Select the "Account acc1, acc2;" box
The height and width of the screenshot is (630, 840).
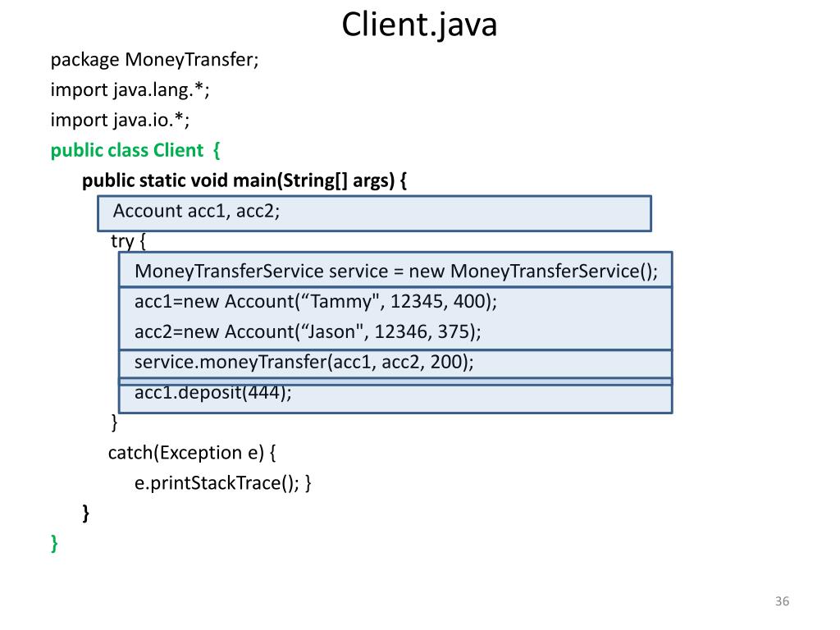click(374, 213)
